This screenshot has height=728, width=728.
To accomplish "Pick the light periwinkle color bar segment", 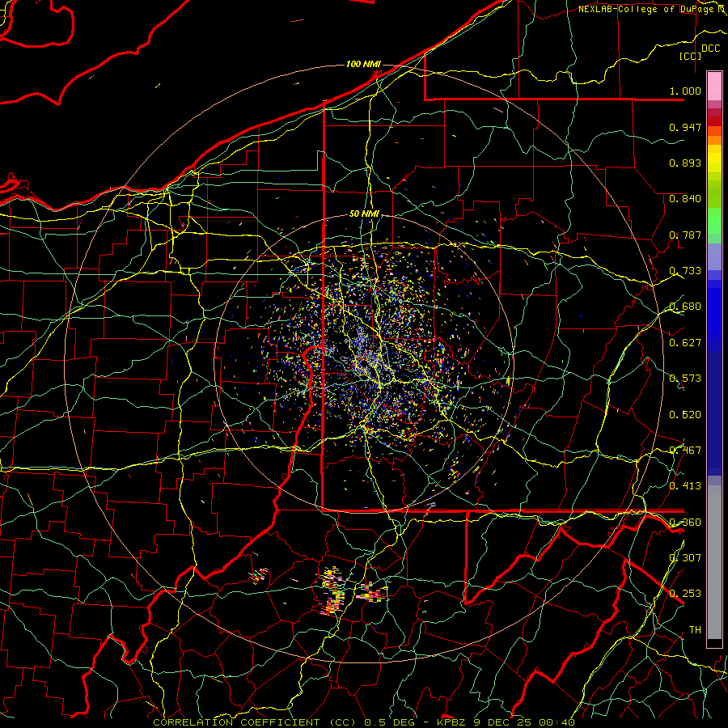I will (714, 256).
